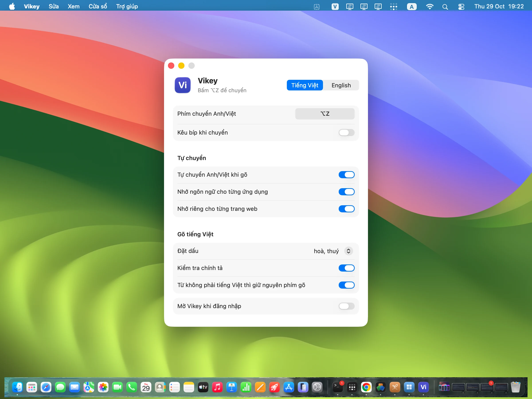Open the Xem menu

coord(74,6)
